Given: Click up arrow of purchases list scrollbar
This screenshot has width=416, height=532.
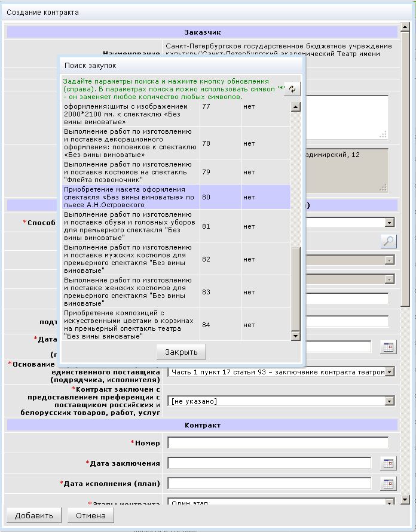Looking at the screenshot, I should (296, 107).
